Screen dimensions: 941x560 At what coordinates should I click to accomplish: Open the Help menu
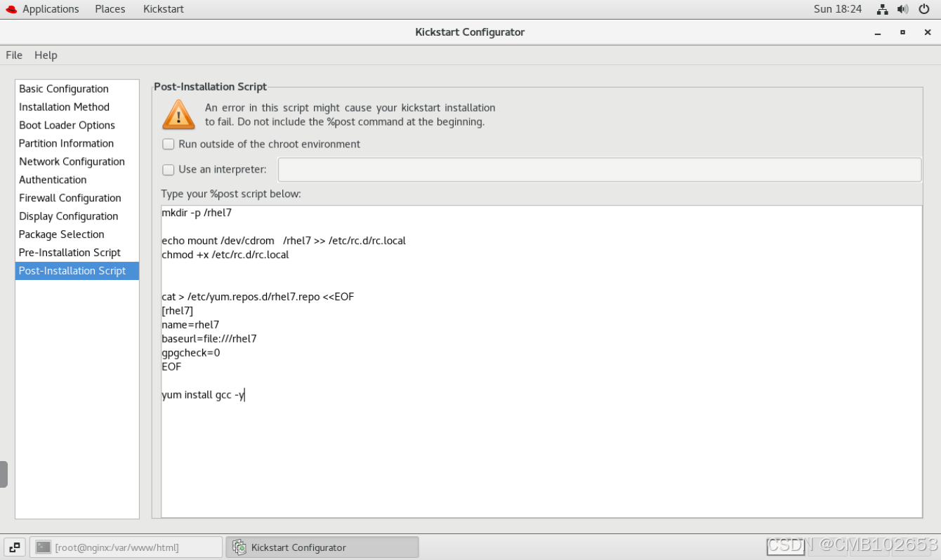coord(46,55)
